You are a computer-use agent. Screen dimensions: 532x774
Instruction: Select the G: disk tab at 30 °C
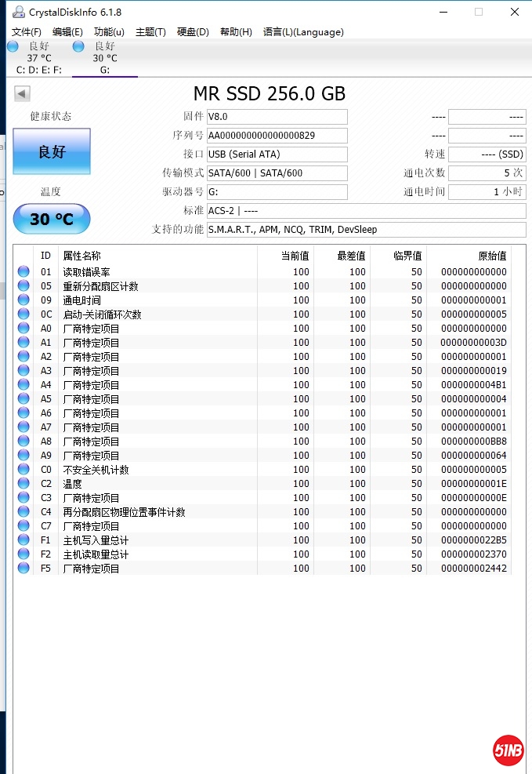(x=105, y=59)
